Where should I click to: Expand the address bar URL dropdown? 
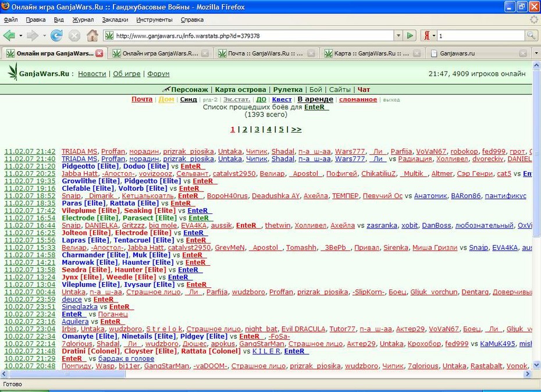(398, 35)
